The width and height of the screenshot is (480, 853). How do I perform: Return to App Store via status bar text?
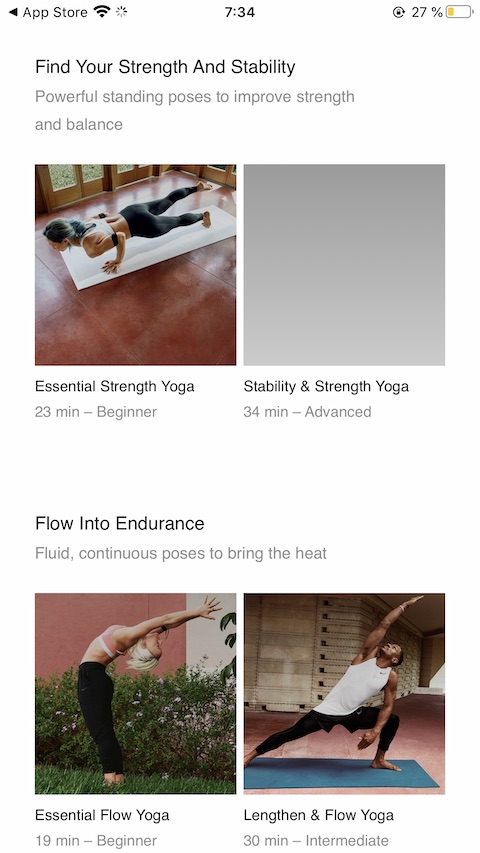click(55, 12)
